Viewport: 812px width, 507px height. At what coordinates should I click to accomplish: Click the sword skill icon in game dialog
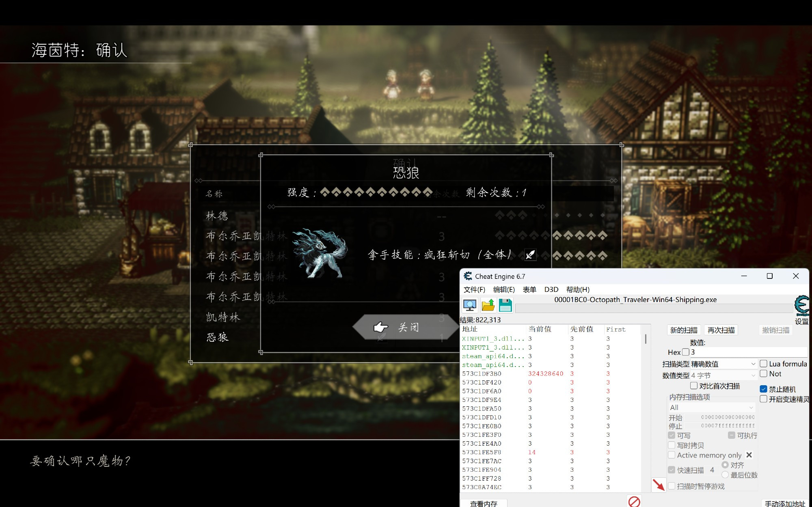(x=530, y=255)
